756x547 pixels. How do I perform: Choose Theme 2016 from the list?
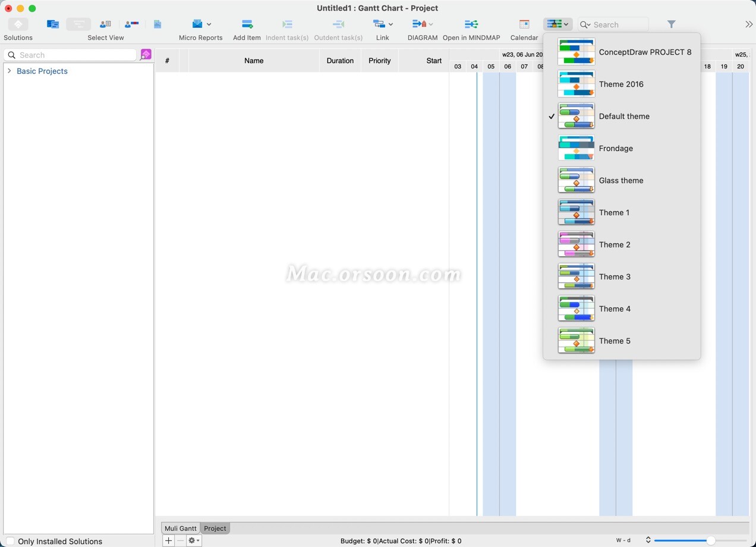622,84
